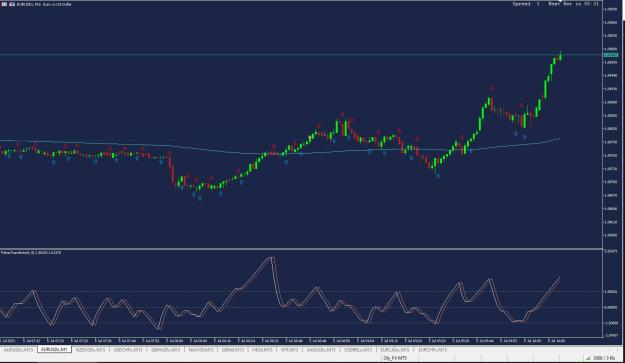Click the second small icon beside the chart title
Viewport: 625px width, 363px height.
(12, 4)
